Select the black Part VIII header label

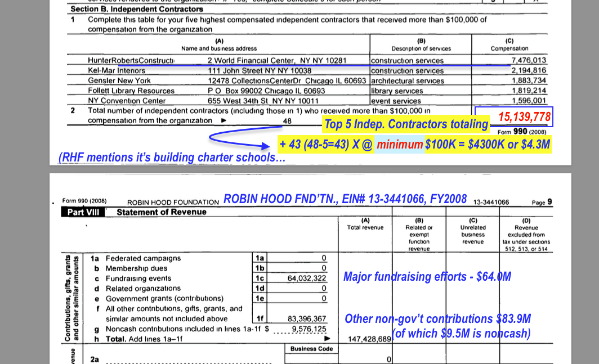[83, 212]
